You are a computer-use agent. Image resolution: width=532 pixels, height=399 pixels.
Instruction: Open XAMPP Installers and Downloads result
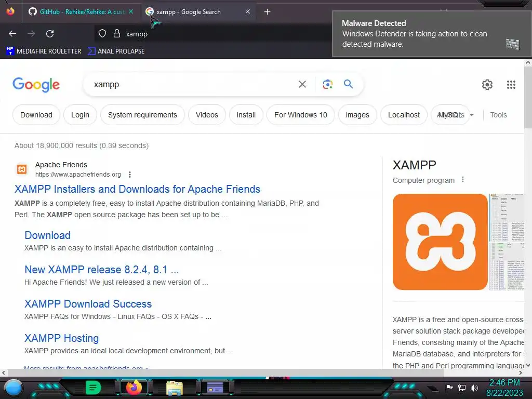[137, 189]
